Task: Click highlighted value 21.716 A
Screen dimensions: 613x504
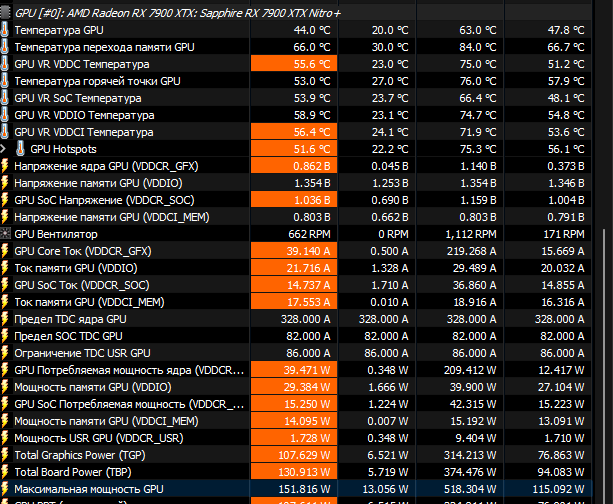Action: click(x=294, y=268)
